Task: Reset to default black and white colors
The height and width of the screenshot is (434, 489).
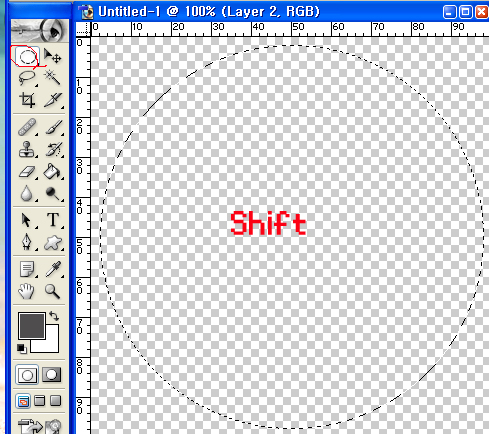Action: 22,349
